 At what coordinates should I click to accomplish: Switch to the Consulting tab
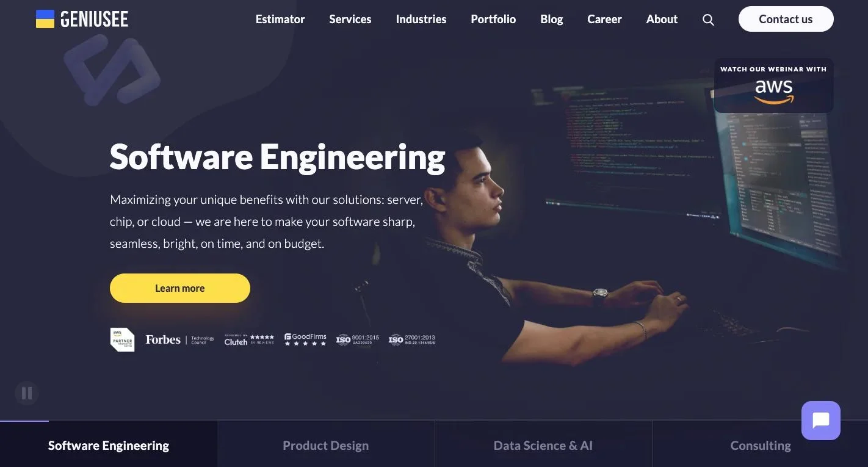point(761,445)
